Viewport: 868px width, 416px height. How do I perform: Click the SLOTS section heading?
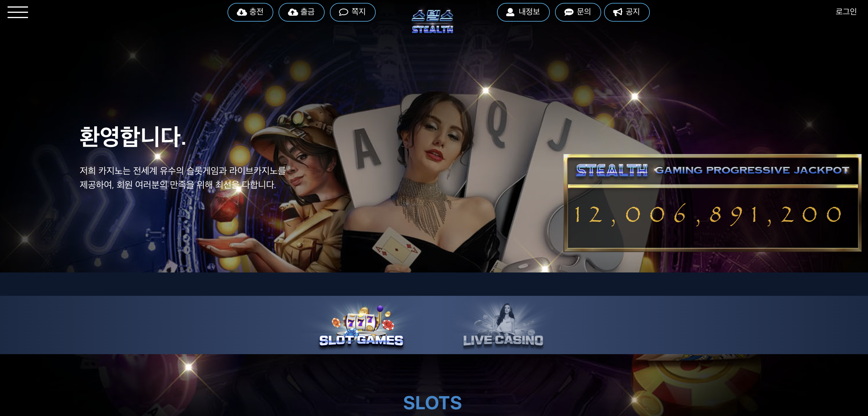(x=432, y=403)
